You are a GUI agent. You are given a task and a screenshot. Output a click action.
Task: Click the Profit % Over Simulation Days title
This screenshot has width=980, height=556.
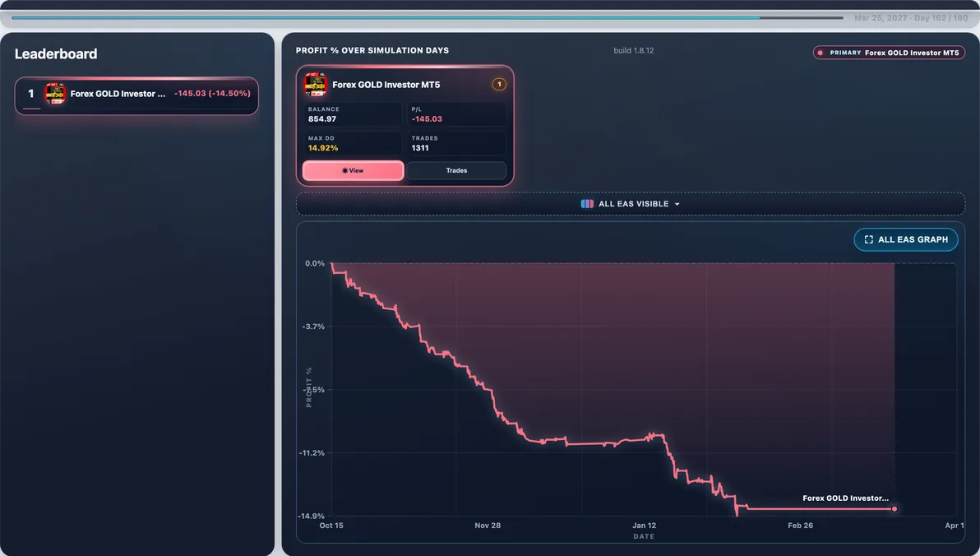click(x=372, y=51)
